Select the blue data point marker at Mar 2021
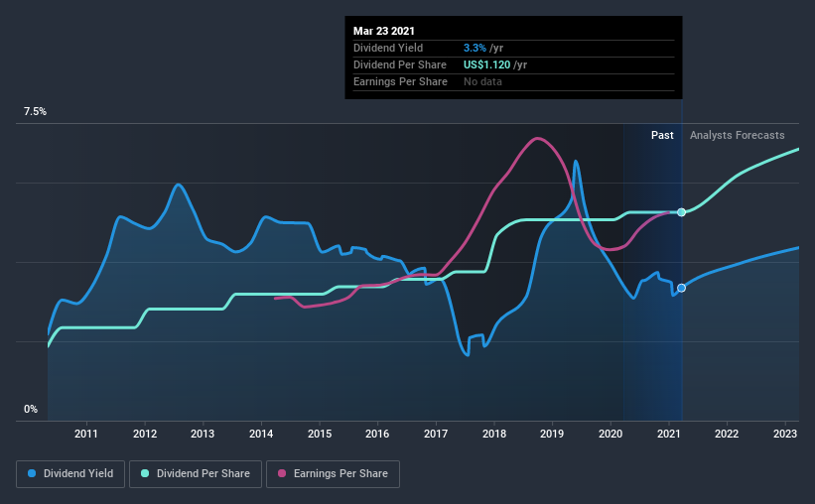815x504 pixels. point(681,288)
